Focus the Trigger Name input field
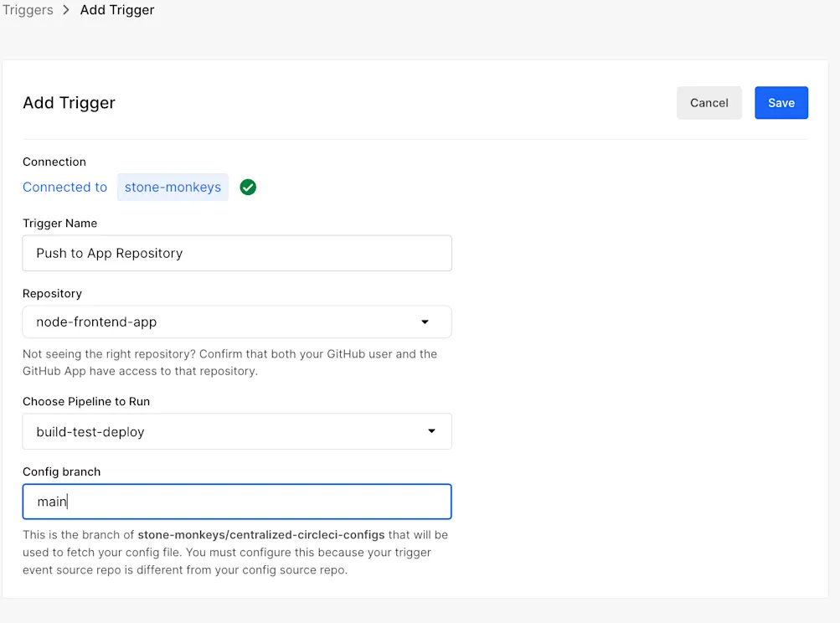This screenshot has width=840, height=623. [x=237, y=253]
